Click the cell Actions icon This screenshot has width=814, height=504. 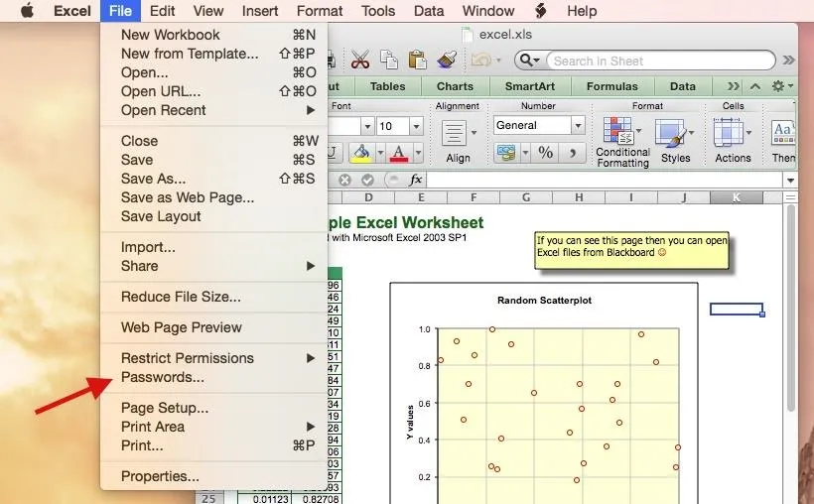(x=729, y=132)
